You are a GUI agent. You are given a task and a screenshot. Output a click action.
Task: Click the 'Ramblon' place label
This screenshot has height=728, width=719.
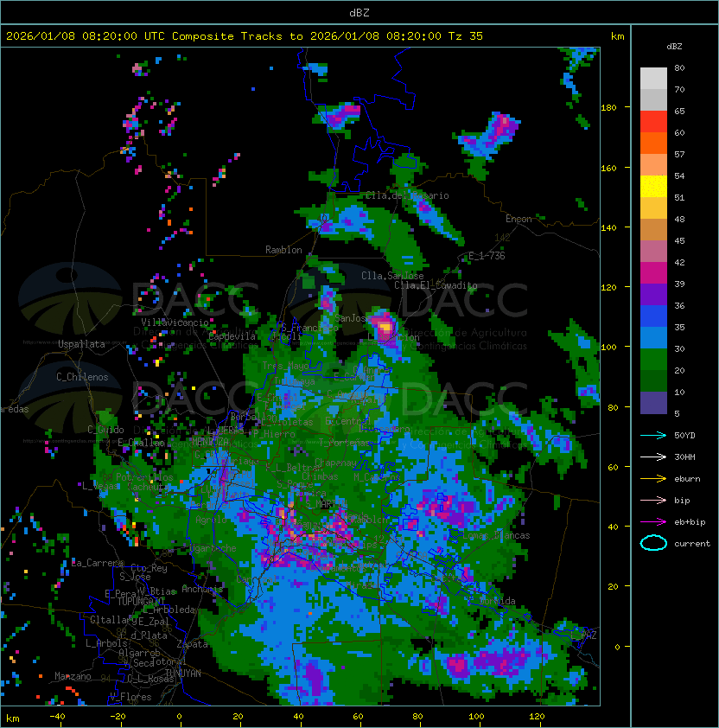(x=283, y=250)
